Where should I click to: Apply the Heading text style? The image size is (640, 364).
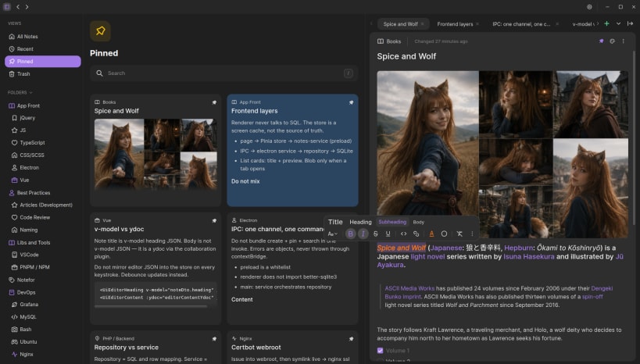(x=360, y=222)
